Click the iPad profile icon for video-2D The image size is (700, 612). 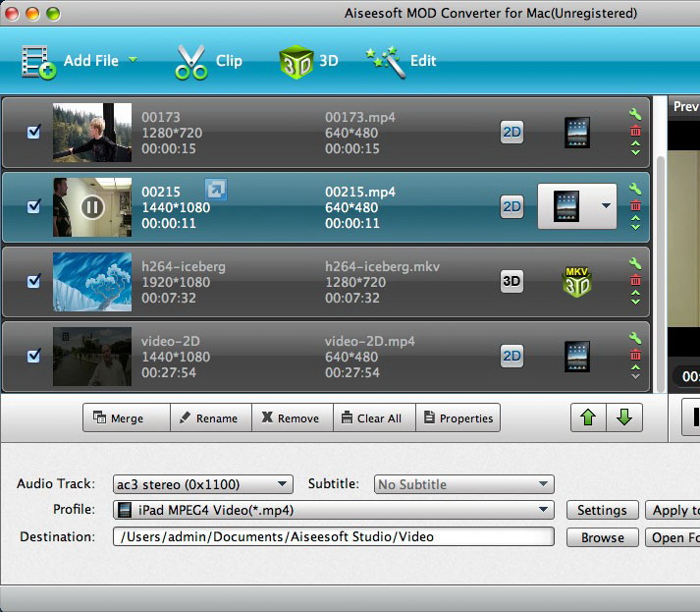(576, 356)
